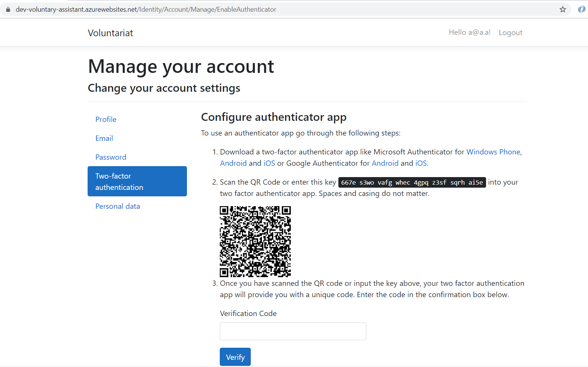Open Microsoft Authenticator Android link
The height and width of the screenshot is (367, 588).
pyautogui.click(x=233, y=163)
